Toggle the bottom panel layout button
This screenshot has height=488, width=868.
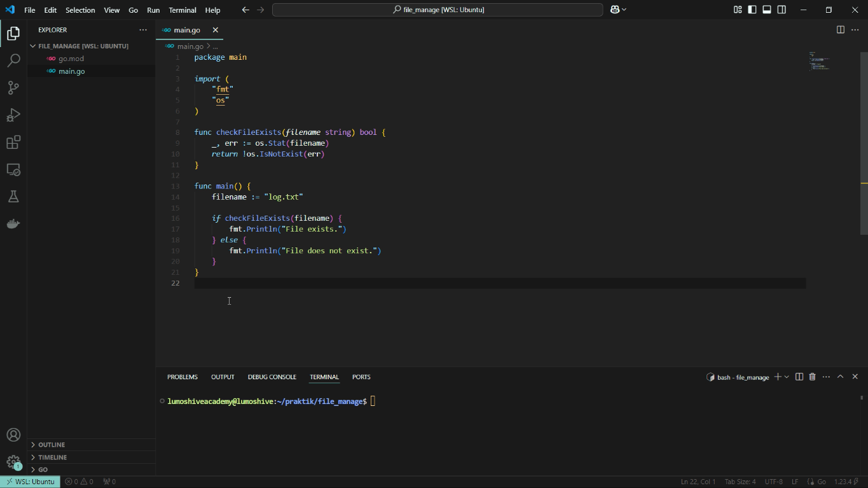click(767, 10)
